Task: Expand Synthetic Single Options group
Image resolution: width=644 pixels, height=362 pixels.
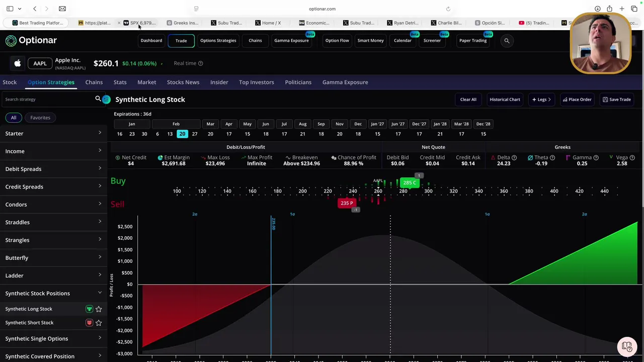Action: (x=53, y=338)
